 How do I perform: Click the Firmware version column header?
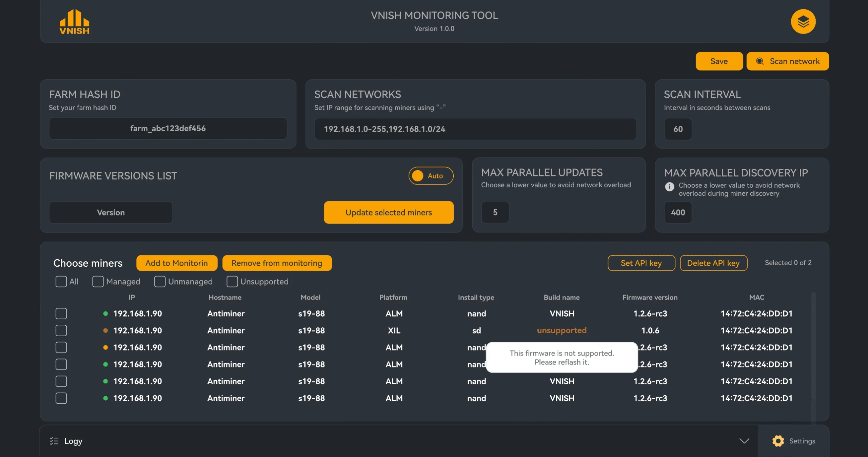(x=650, y=297)
